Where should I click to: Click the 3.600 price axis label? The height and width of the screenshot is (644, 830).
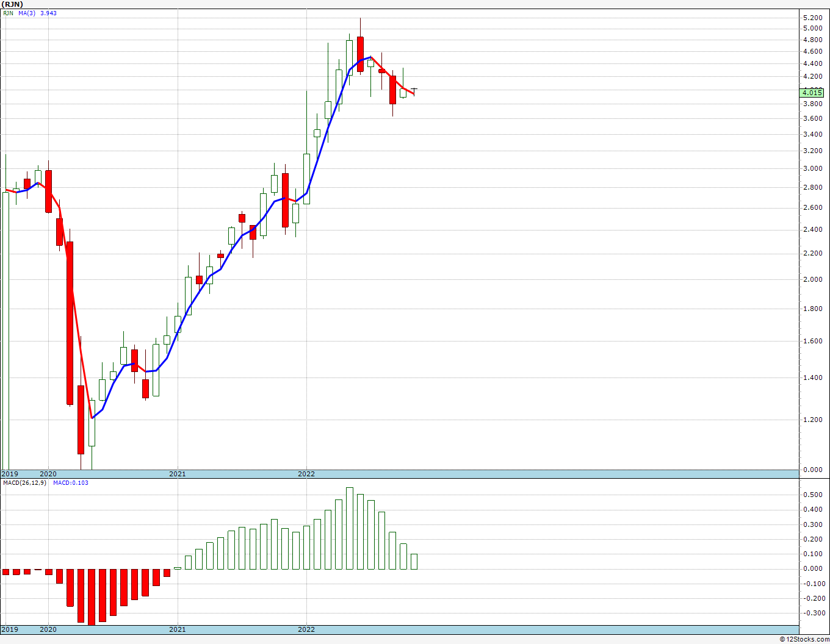tap(812, 118)
